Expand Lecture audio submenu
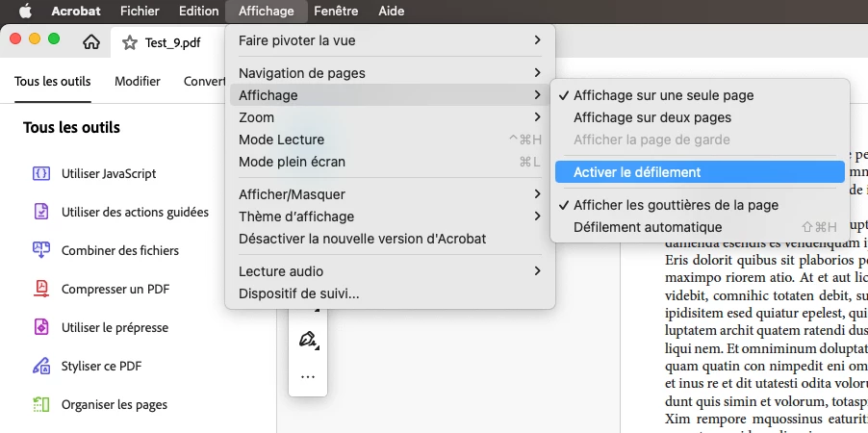The image size is (868, 433). click(391, 271)
